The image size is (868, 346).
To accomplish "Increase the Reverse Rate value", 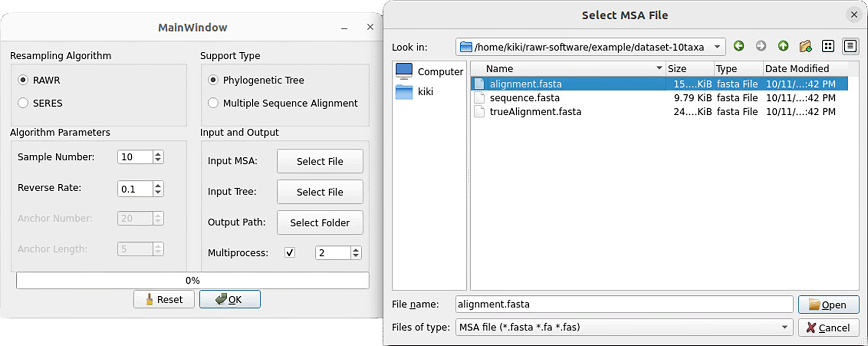I will pos(158,185).
